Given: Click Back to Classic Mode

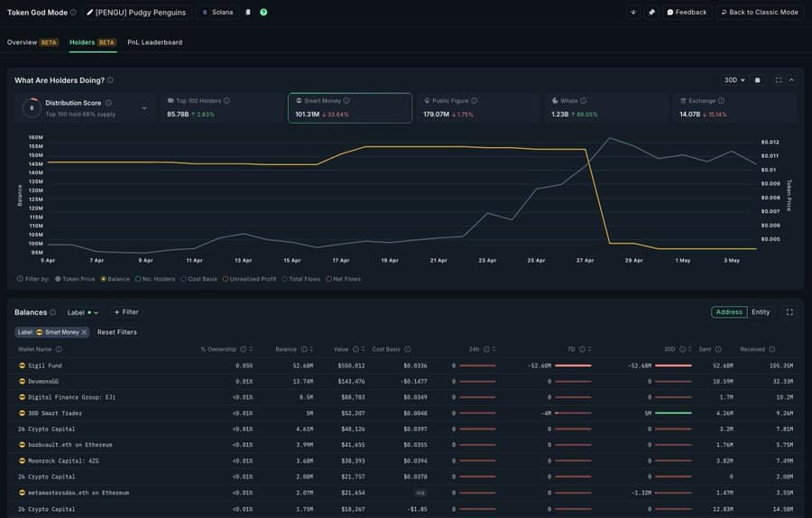Looking at the screenshot, I should [760, 12].
